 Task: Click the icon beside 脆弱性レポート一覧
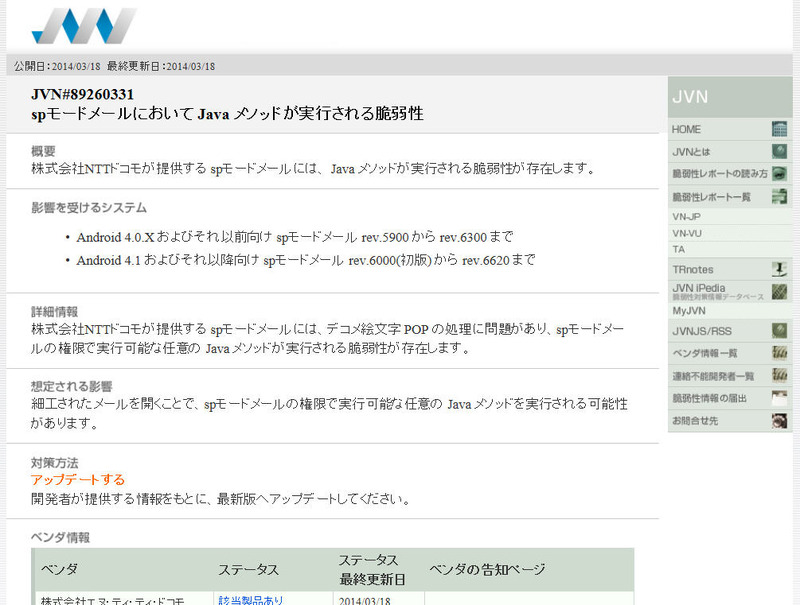[779, 197]
